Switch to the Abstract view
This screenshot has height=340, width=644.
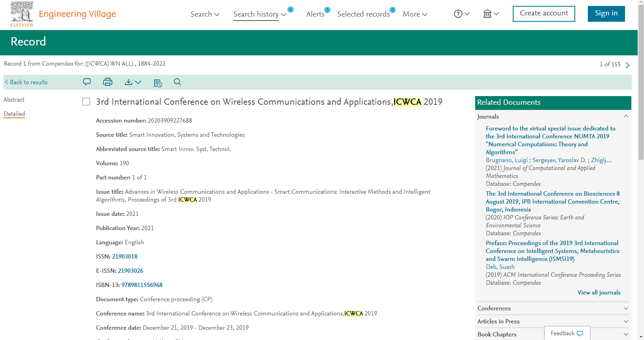(x=14, y=100)
